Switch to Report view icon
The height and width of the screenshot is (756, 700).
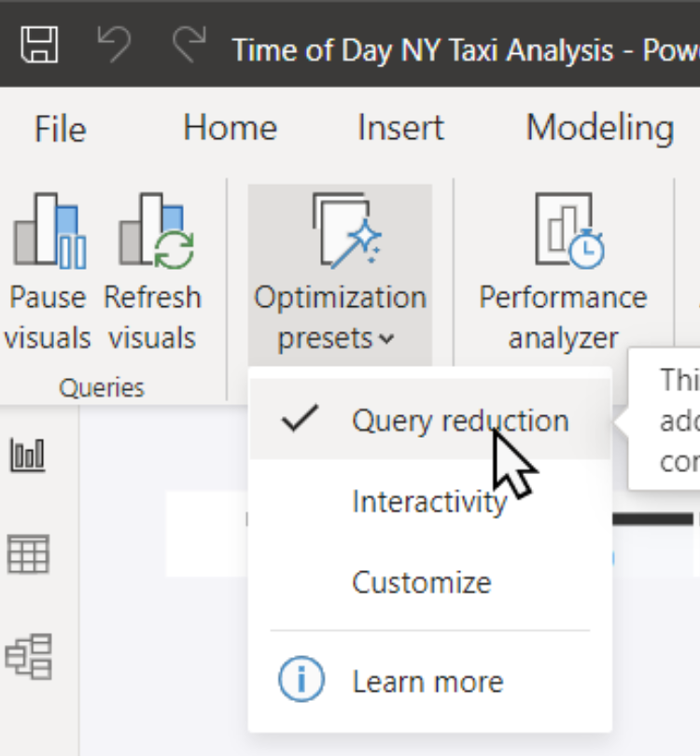click(x=28, y=455)
